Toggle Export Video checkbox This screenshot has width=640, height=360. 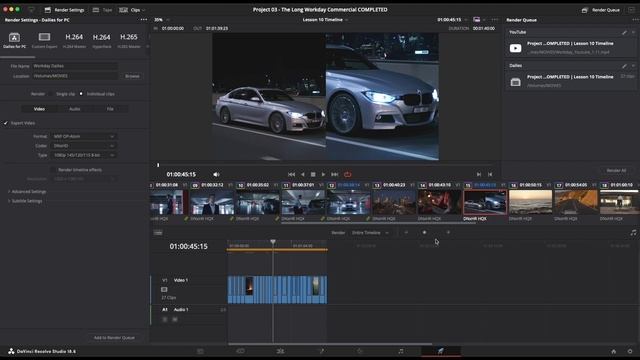point(6,123)
